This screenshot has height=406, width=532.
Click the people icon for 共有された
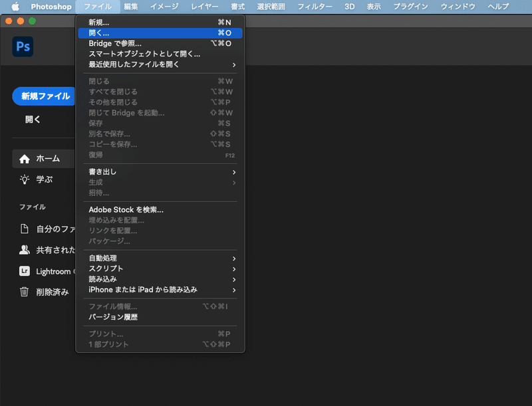point(24,250)
